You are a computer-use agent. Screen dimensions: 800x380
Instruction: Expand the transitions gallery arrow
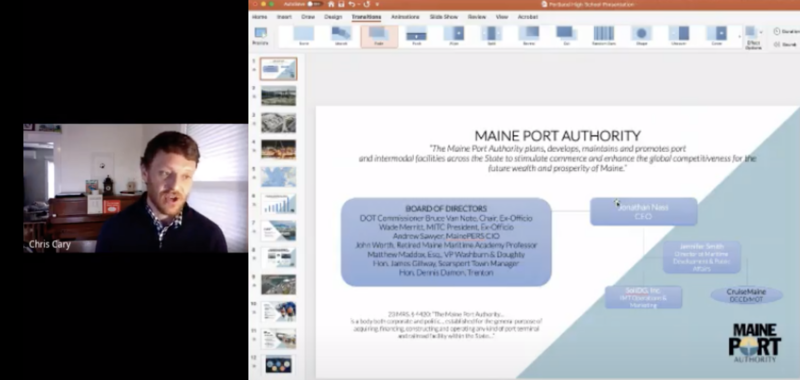point(739,37)
